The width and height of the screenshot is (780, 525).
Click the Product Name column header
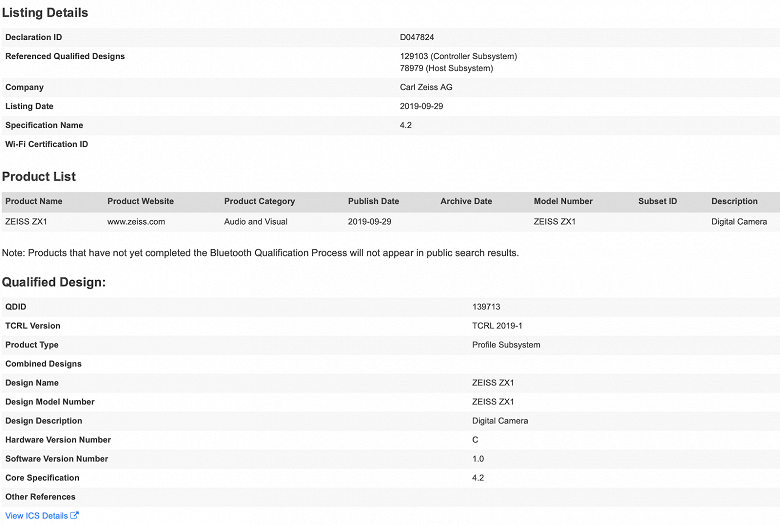[x=34, y=201]
